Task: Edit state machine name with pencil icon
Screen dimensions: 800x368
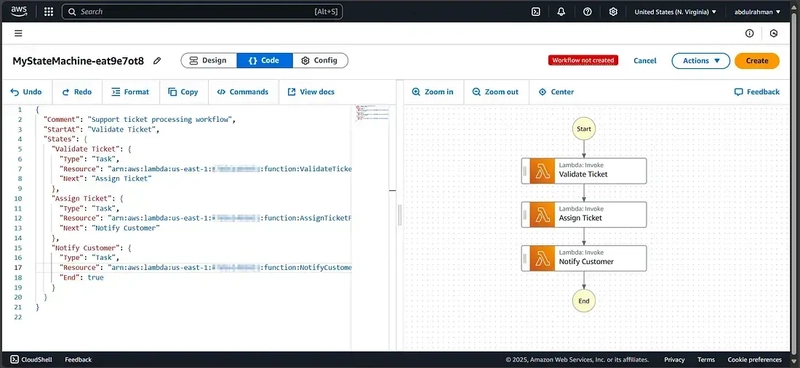Action: (157, 61)
